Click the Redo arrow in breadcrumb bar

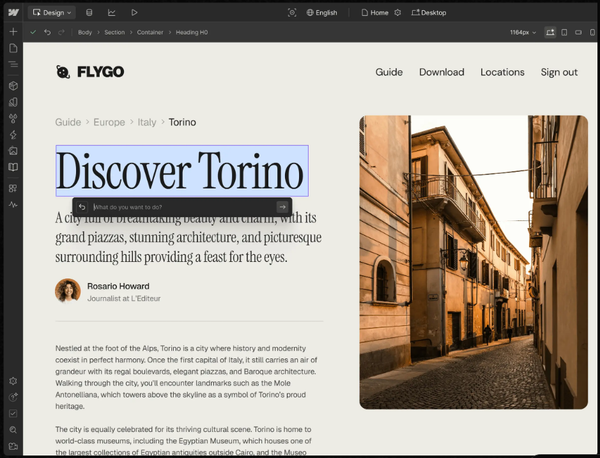(61, 32)
